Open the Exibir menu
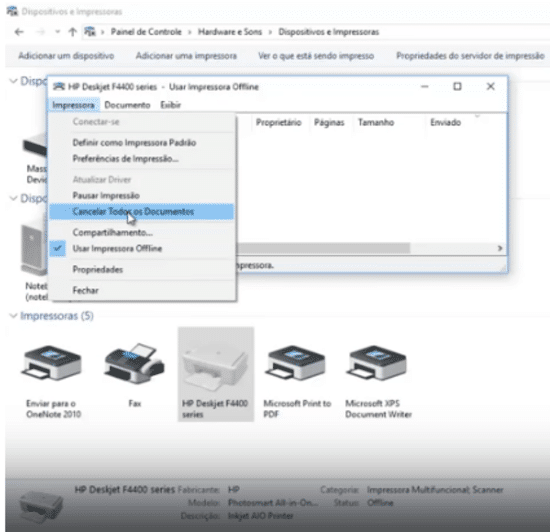 click(170, 105)
